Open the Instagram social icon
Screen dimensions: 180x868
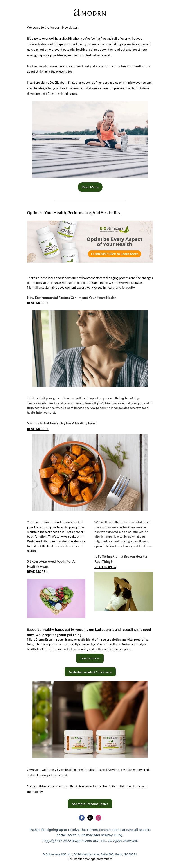pos(98,817)
